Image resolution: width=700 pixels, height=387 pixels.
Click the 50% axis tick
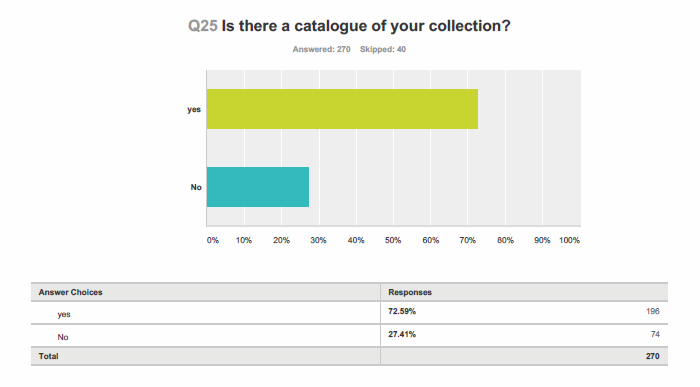[393, 240]
